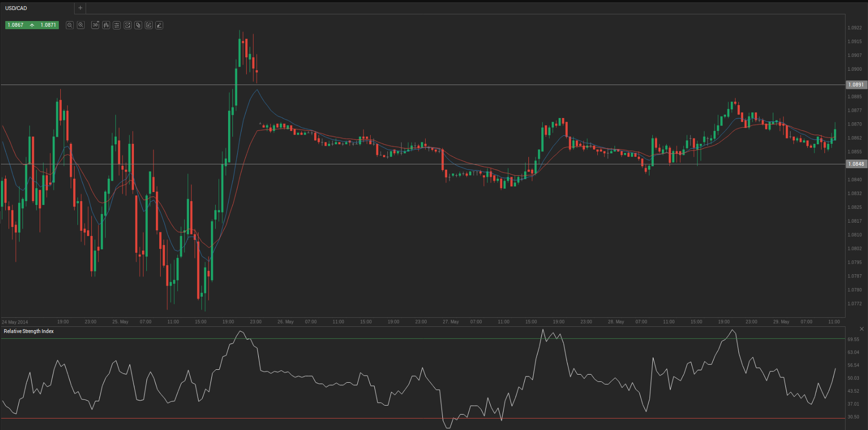Click the 25. May date label

(121, 322)
